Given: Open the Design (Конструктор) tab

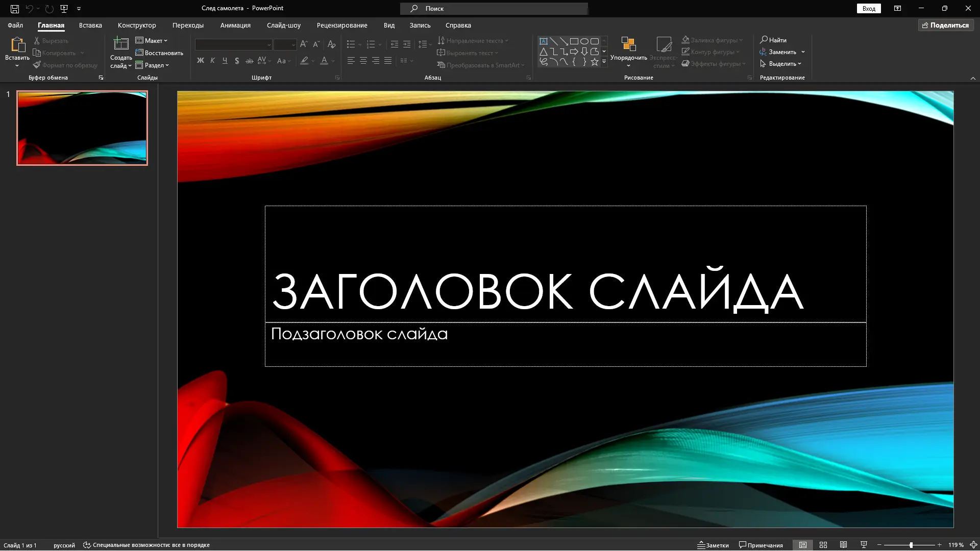Looking at the screenshot, I should coord(137,25).
